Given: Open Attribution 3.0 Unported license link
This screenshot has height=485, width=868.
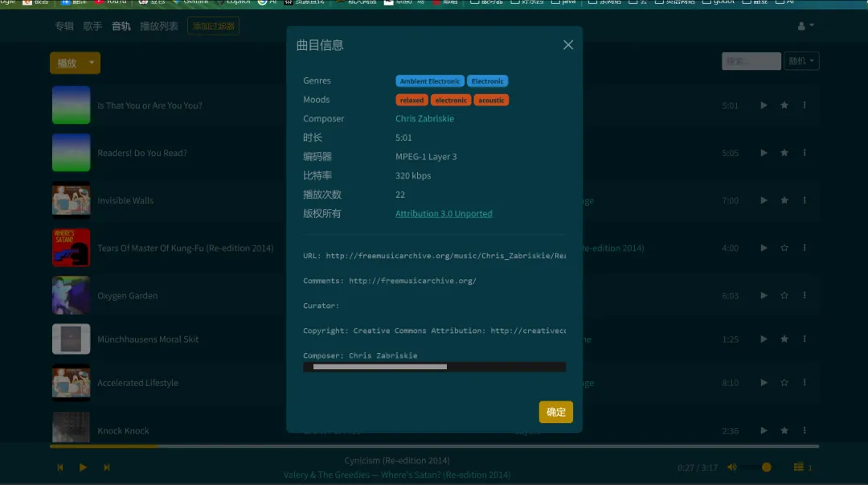Looking at the screenshot, I should pyautogui.click(x=444, y=213).
